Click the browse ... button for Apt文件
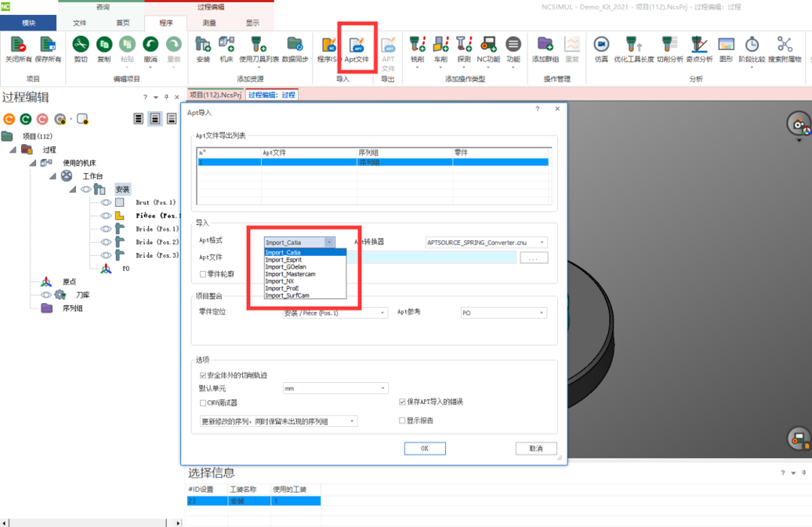Screen dimensions: 812x527 point(534,258)
